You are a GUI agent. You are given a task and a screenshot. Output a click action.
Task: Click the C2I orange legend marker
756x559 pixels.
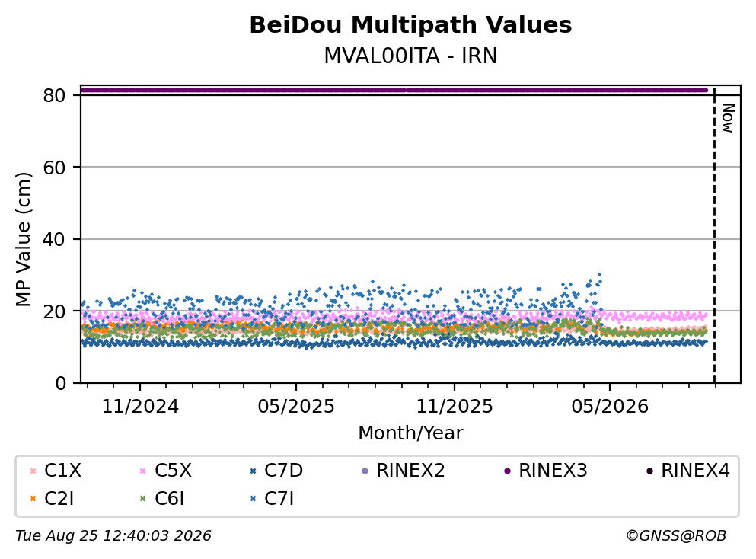coord(33,499)
